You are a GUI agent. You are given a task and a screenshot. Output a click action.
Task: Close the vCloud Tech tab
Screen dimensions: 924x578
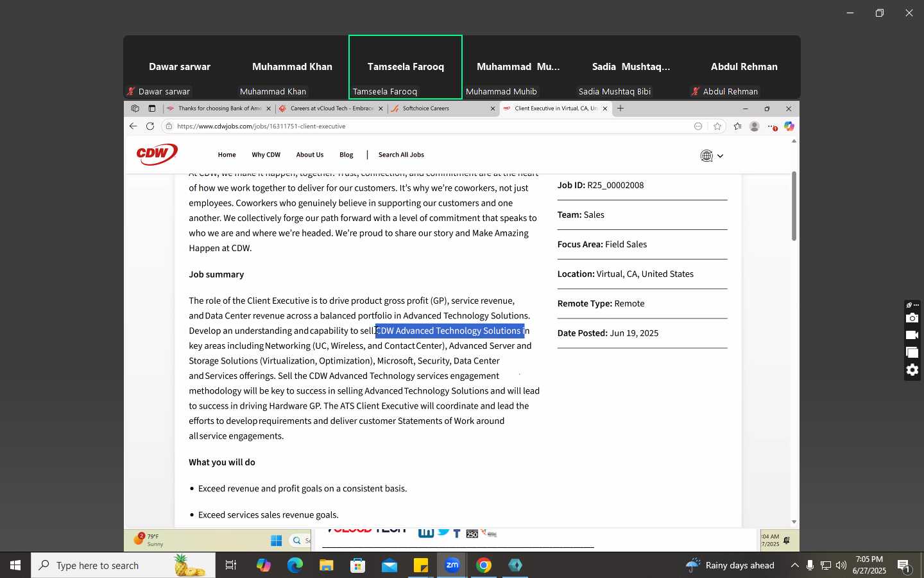(x=381, y=109)
